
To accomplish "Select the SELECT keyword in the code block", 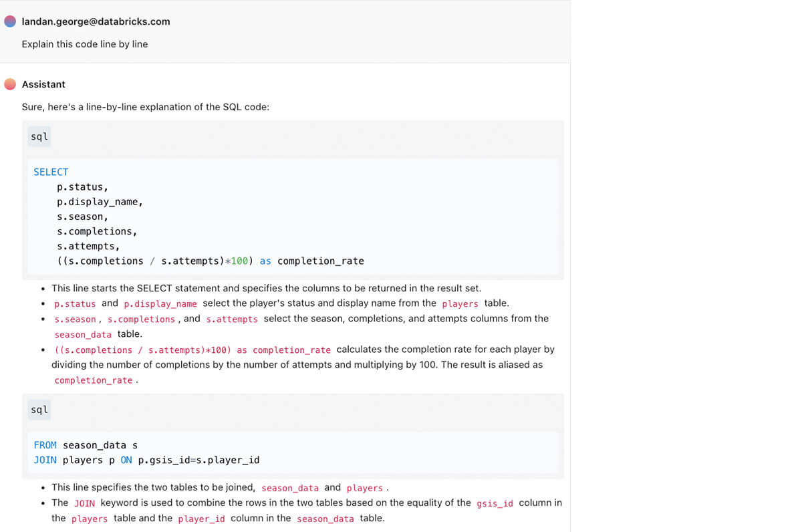I will [x=51, y=172].
